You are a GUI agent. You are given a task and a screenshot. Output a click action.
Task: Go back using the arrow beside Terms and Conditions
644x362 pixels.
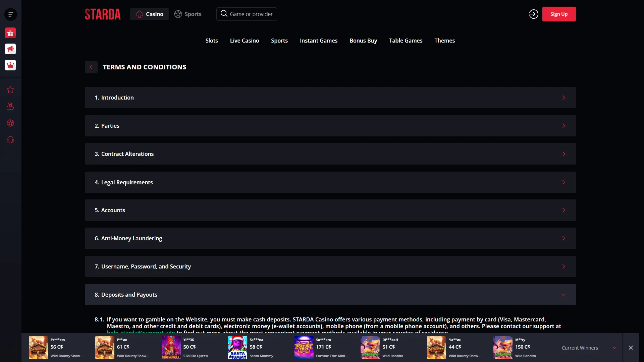tap(91, 67)
